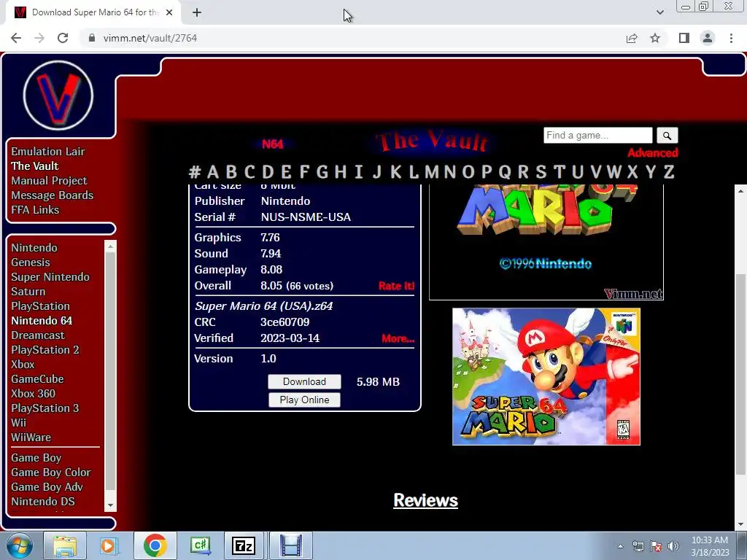Viewport: 747px width, 560px height.
Task: Click the N64 system label
Action: click(x=273, y=144)
